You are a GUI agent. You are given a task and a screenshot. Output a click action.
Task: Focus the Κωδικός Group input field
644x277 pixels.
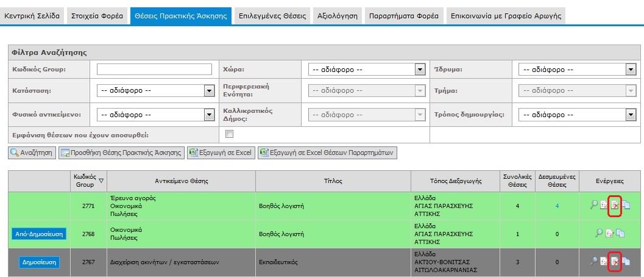(154, 70)
